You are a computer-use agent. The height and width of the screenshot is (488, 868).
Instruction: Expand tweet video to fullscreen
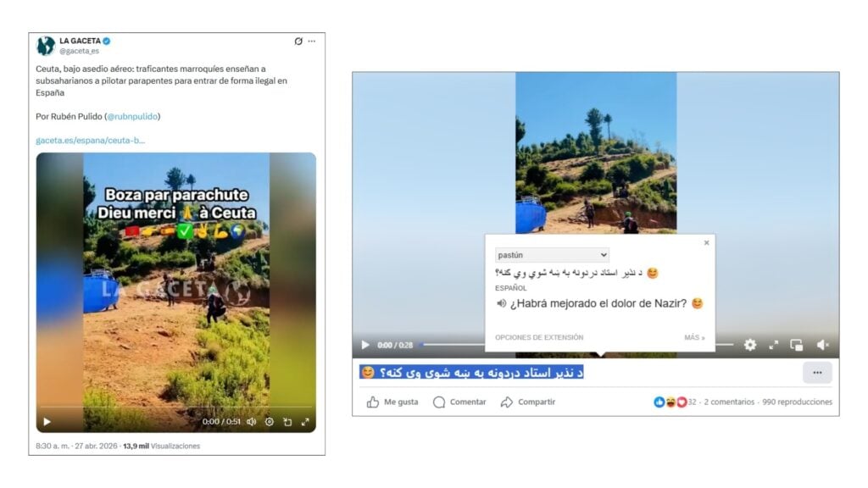[x=305, y=421]
